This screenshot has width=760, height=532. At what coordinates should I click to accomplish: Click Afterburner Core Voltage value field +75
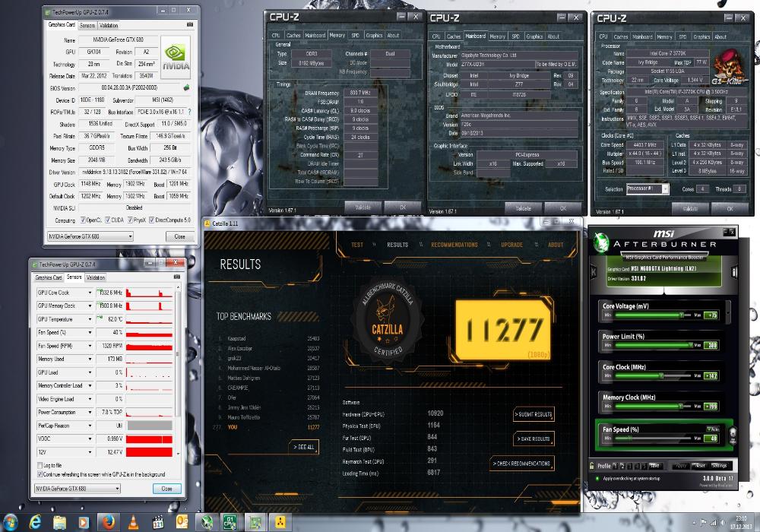[711, 315]
